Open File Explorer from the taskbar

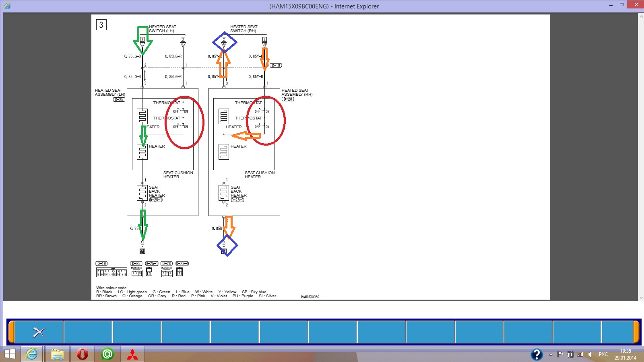pyautogui.click(x=58, y=354)
